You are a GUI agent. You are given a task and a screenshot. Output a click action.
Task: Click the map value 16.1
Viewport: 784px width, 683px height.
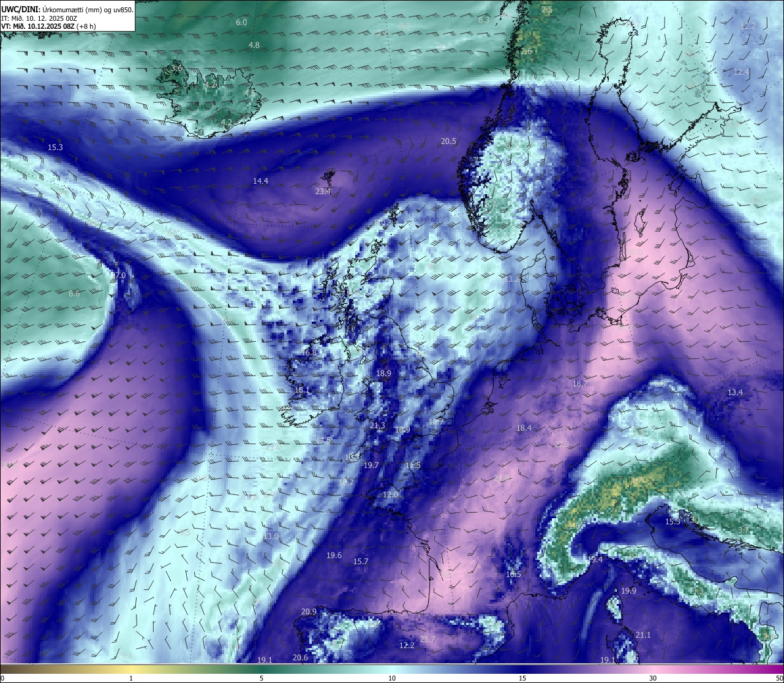coord(303,390)
